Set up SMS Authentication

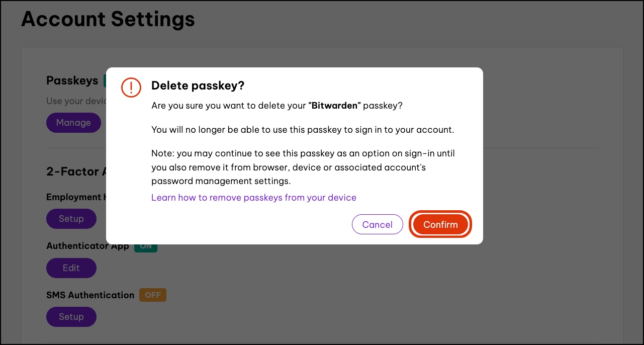pyautogui.click(x=71, y=317)
